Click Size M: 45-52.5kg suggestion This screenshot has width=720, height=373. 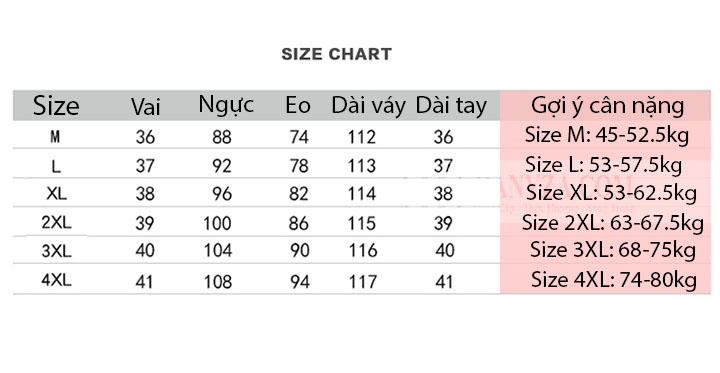[x=607, y=136]
